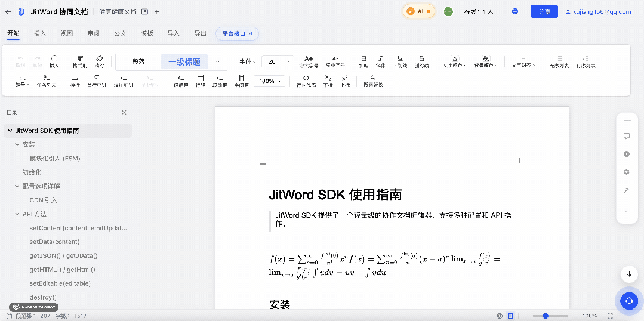Open settings gear in right sidebar
644x321 pixels.
627,172
